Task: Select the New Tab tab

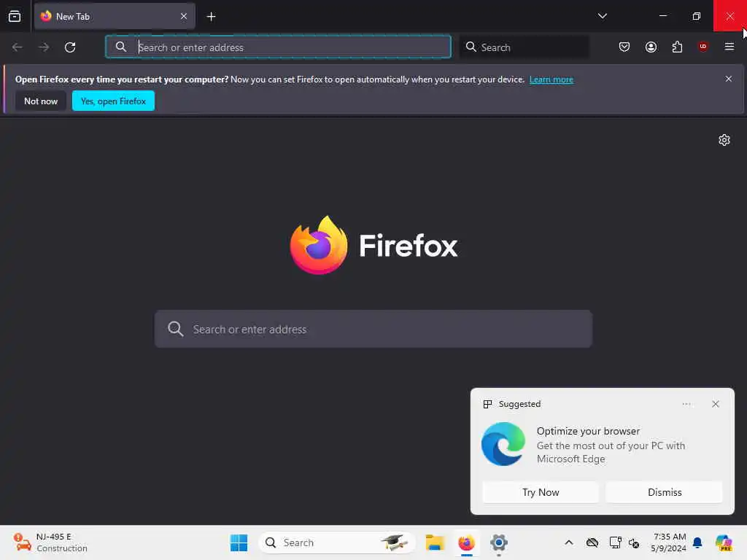Action: [x=115, y=16]
